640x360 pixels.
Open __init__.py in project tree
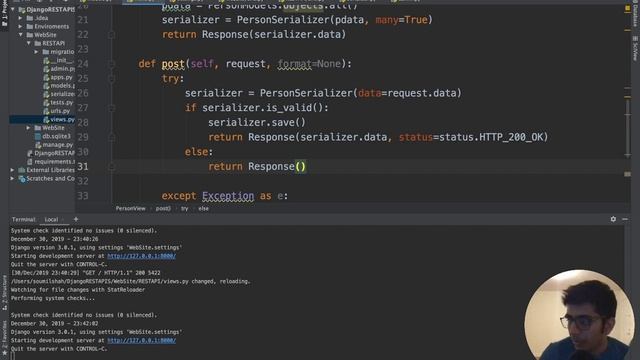[x=59, y=60]
